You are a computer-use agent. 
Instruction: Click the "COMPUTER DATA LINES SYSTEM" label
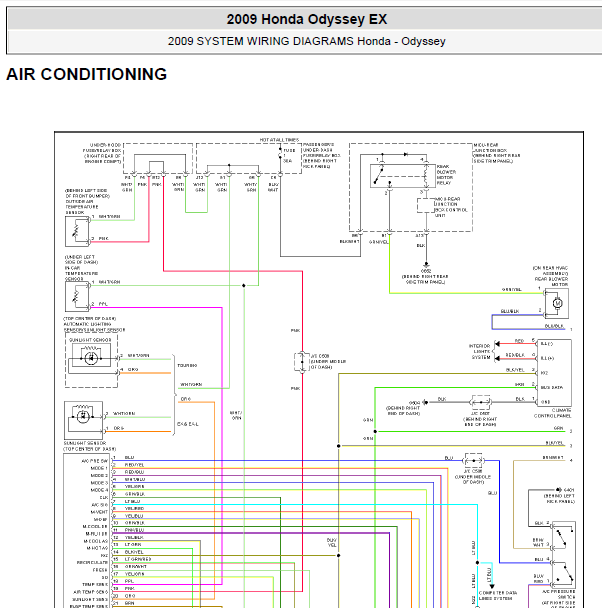pyautogui.click(x=498, y=596)
